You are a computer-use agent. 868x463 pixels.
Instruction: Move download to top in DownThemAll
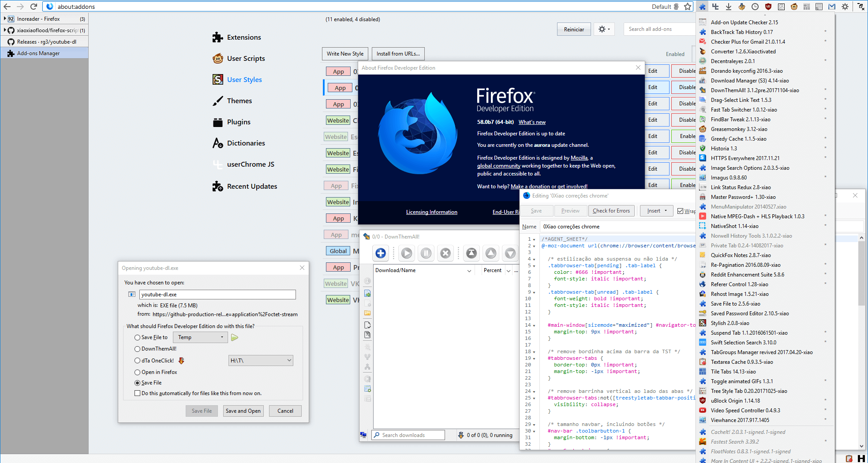[471, 253]
